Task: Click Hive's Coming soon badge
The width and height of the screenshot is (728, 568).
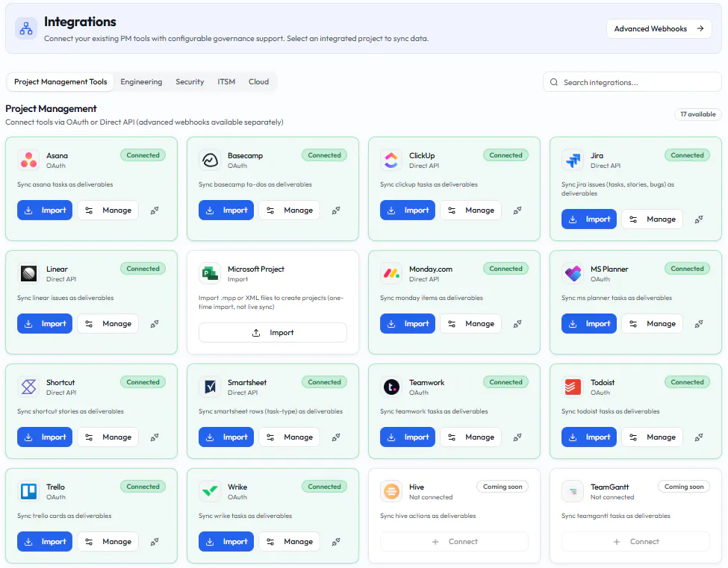Action: click(x=503, y=487)
